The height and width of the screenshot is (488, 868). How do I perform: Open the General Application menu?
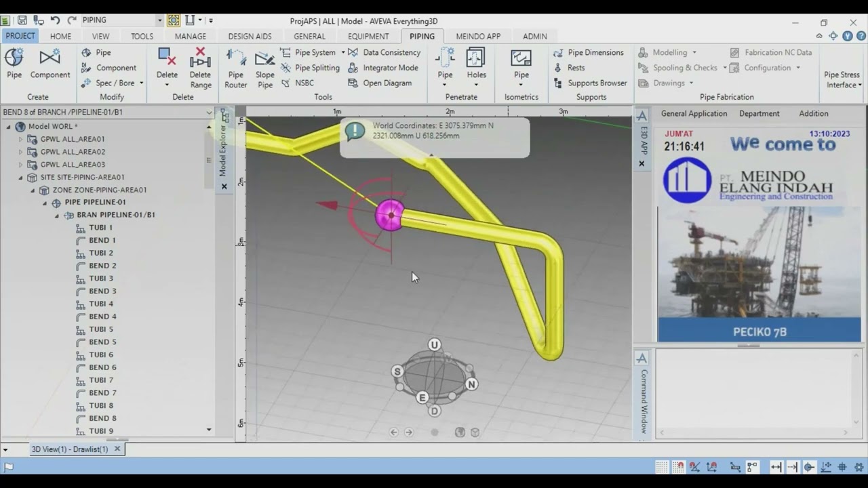point(694,114)
